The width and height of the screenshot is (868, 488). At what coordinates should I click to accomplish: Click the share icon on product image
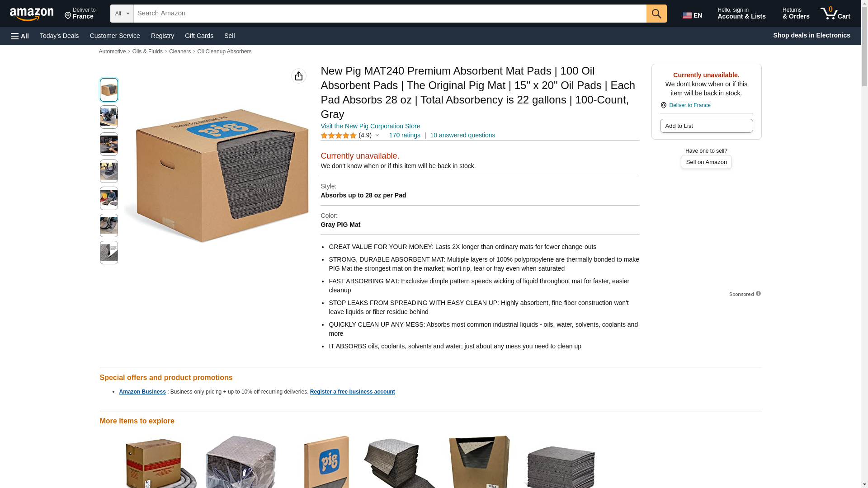[x=298, y=76]
